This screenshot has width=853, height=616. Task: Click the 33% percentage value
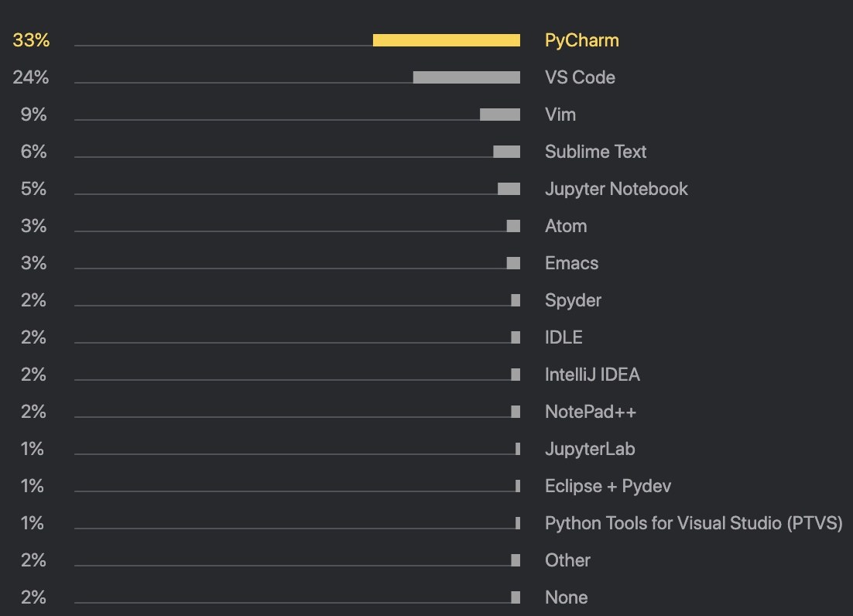coord(31,40)
